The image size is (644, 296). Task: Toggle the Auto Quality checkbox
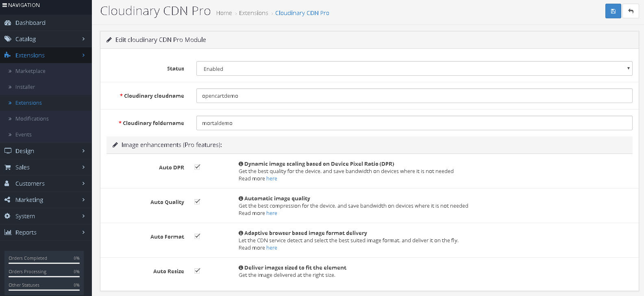coord(197,202)
